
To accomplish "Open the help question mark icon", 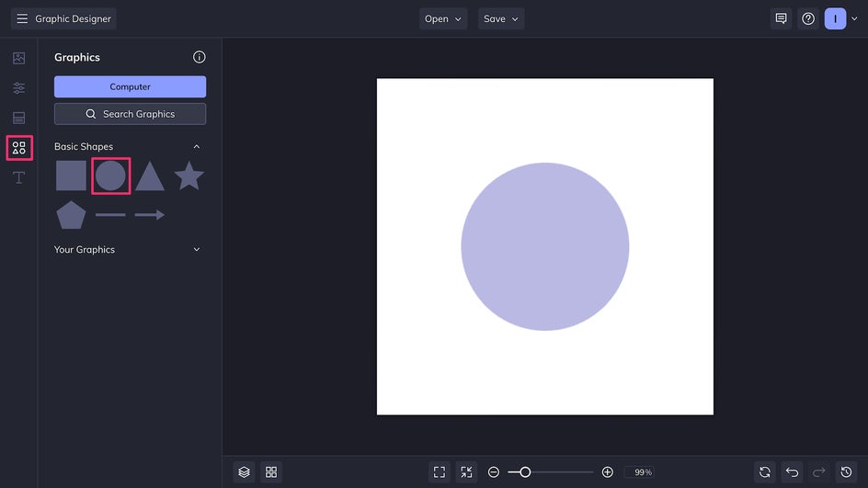I will (808, 18).
